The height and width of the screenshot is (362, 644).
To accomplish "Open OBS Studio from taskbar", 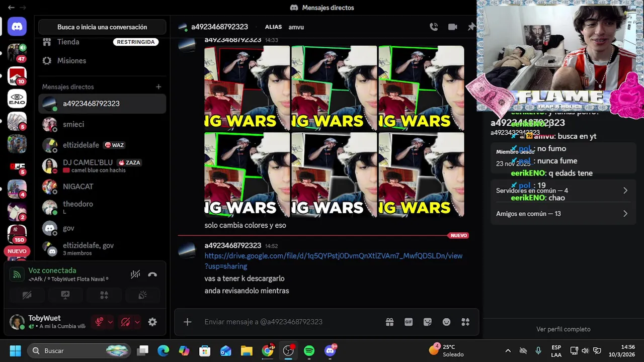I will point(288,350).
